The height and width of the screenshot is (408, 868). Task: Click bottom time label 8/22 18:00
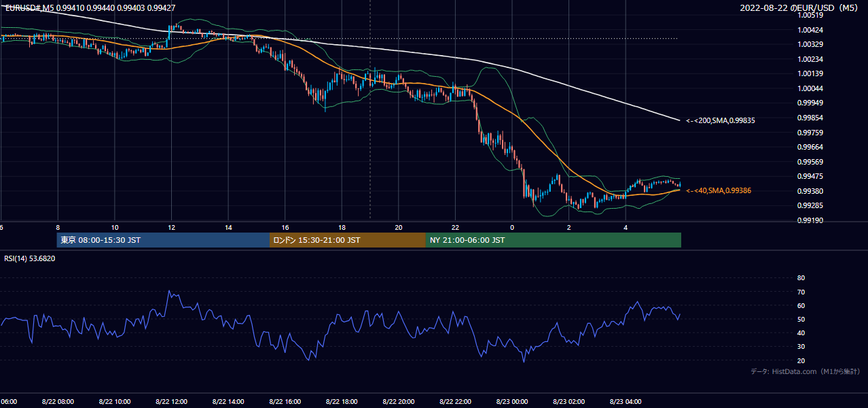click(342, 402)
